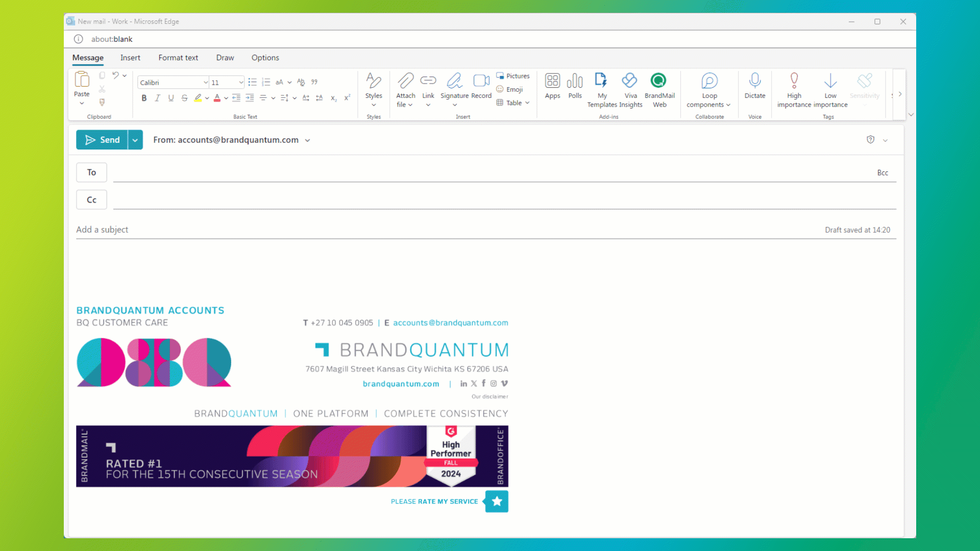This screenshot has height=551, width=980.
Task: Switch to the Insert ribbon tab
Action: 130,58
